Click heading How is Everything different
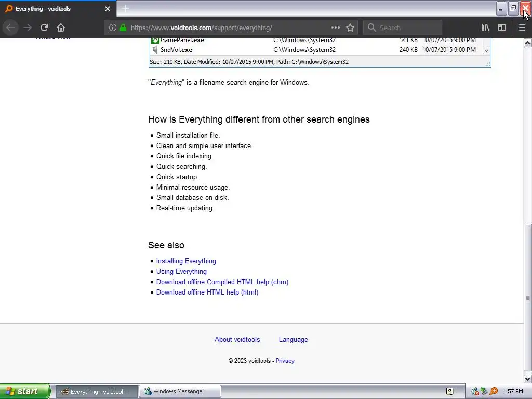The height and width of the screenshot is (399, 532). click(x=259, y=119)
